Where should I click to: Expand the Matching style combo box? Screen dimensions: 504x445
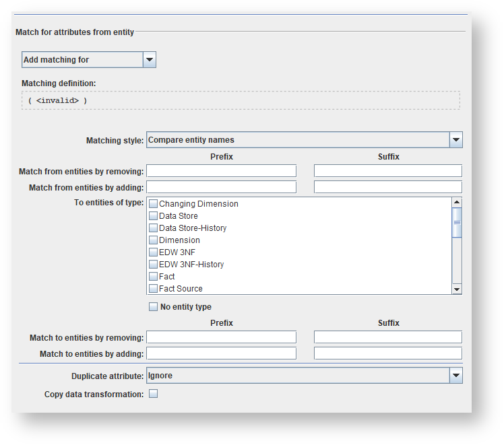(x=455, y=140)
